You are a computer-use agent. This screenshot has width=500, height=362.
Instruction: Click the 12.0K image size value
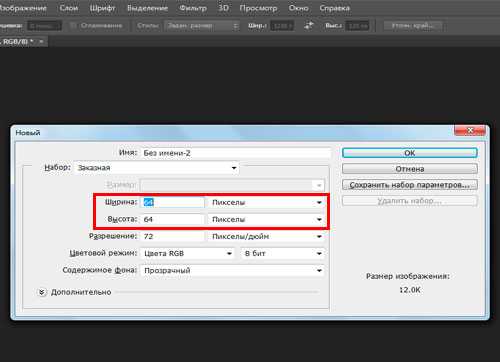410,290
